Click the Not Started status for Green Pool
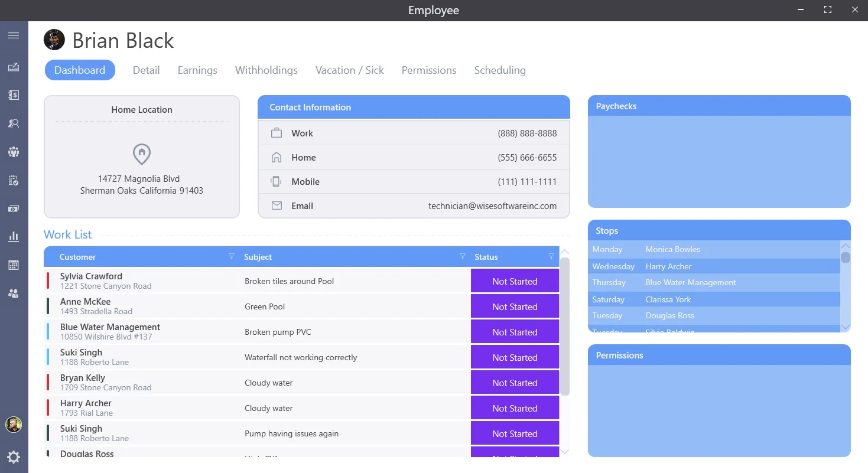This screenshot has height=473, width=868. coord(514,306)
